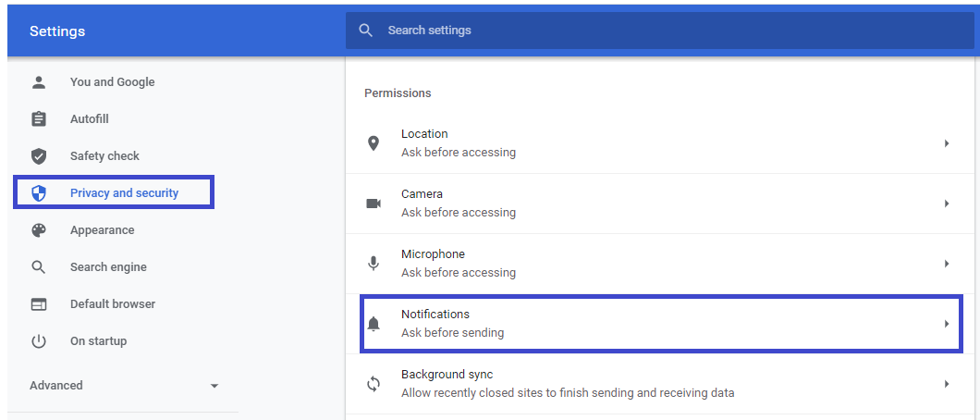Click the person icon for You and Google

tap(39, 82)
